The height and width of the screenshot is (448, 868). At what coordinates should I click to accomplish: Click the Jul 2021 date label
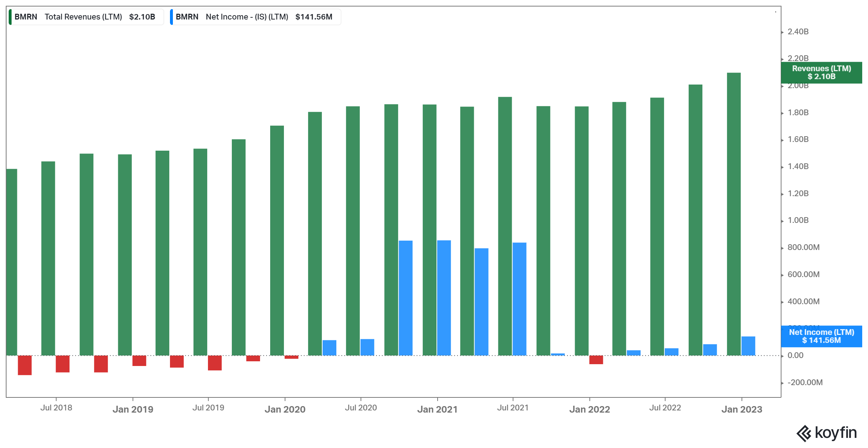point(512,408)
